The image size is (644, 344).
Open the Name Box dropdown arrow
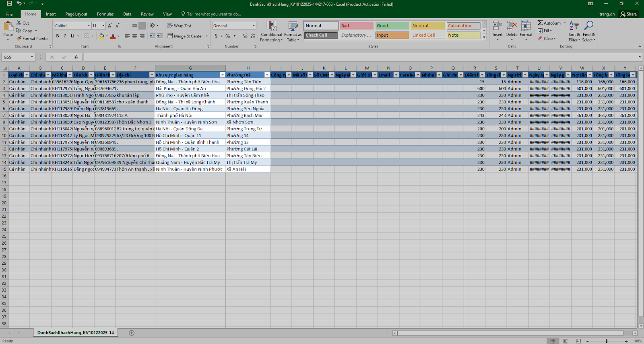tap(32, 57)
